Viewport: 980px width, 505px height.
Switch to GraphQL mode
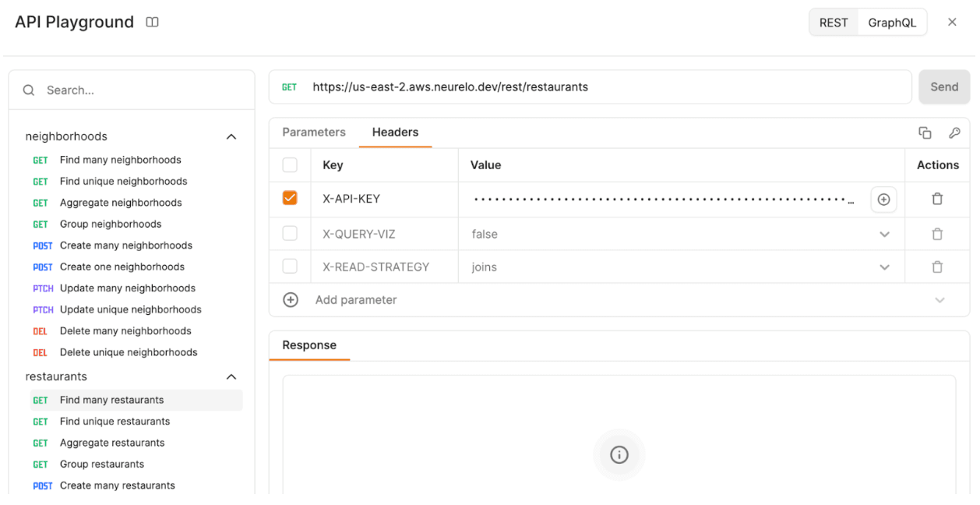coord(892,23)
